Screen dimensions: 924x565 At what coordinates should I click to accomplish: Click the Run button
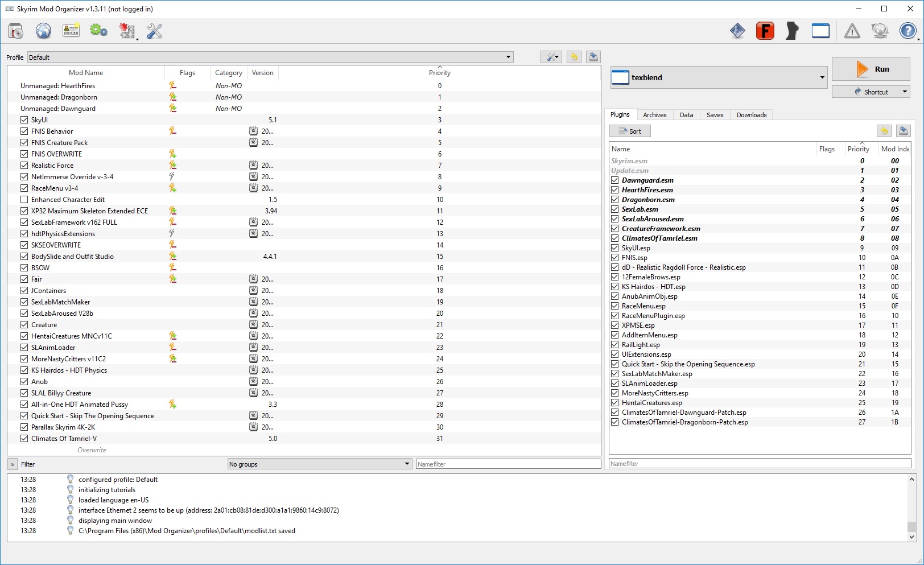pyautogui.click(x=871, y=69)
